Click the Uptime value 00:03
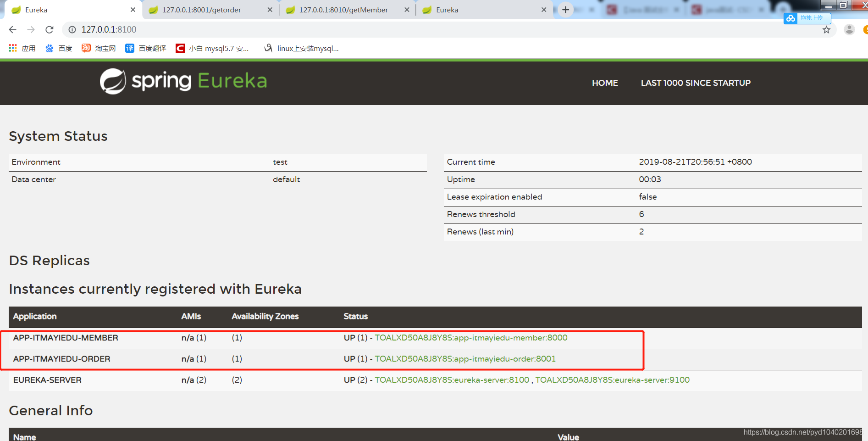This screenshot has width=868, height=441. (650, 179)
